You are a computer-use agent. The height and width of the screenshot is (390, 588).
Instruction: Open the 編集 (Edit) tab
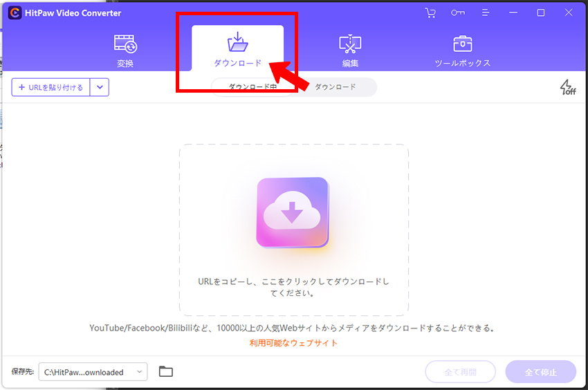[350, 51]
